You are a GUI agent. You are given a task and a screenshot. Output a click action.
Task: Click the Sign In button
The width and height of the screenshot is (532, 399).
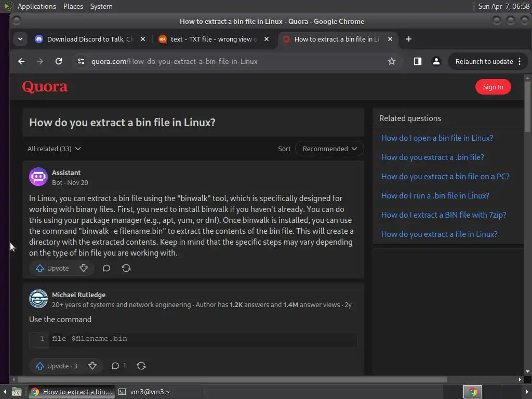(x=493, y=87)
